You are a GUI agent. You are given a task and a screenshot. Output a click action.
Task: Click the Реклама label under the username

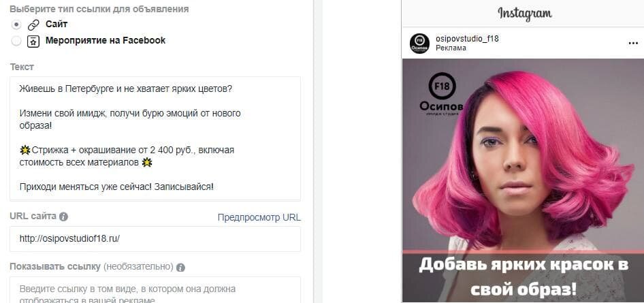(x=451, y=48)
